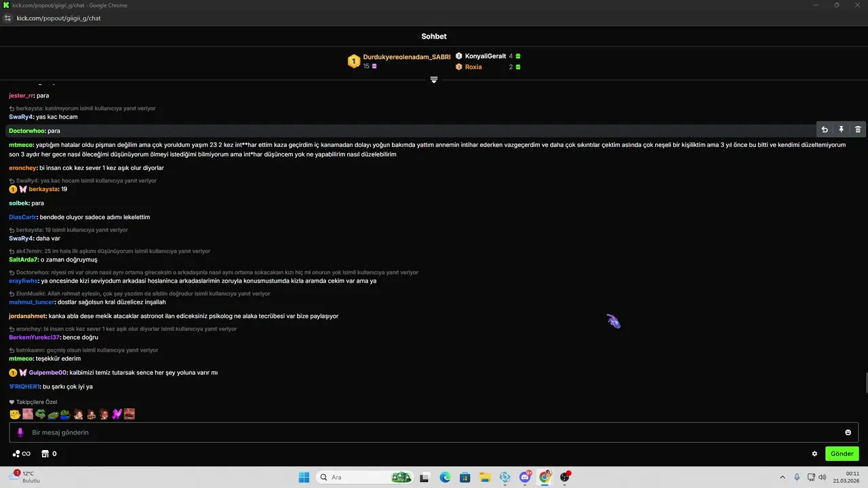Open Roxia's leaderboard entry

[473, 67]
